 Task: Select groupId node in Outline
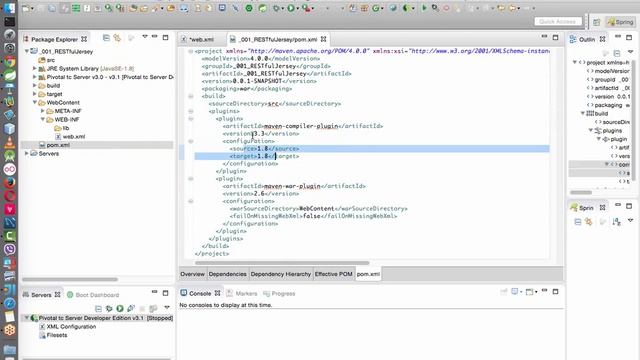point(608,80)
